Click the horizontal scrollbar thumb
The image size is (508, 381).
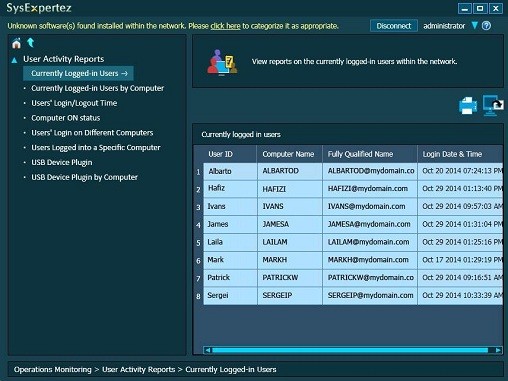point(350,350)
